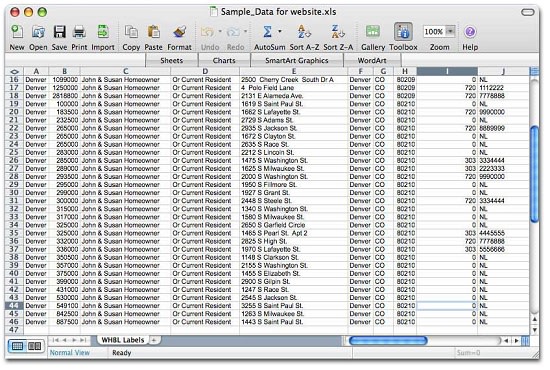Click the vertical scroll up arrow

tap(535, 319)
